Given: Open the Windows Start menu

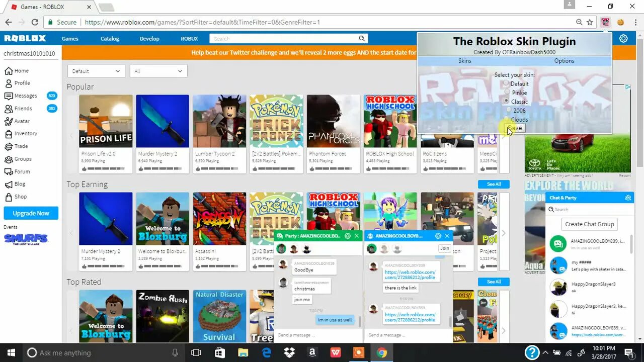Looking at the screenshot, I should 11,352.
